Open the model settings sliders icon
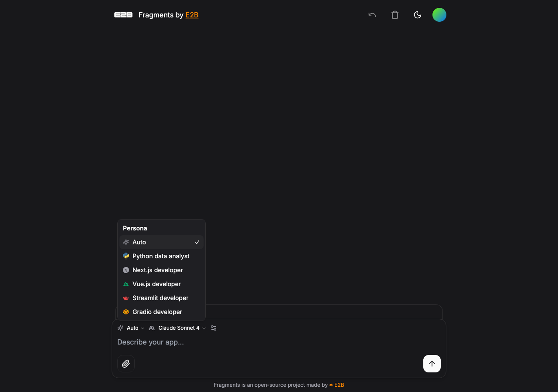558x392 pixels. pos(214,328)
